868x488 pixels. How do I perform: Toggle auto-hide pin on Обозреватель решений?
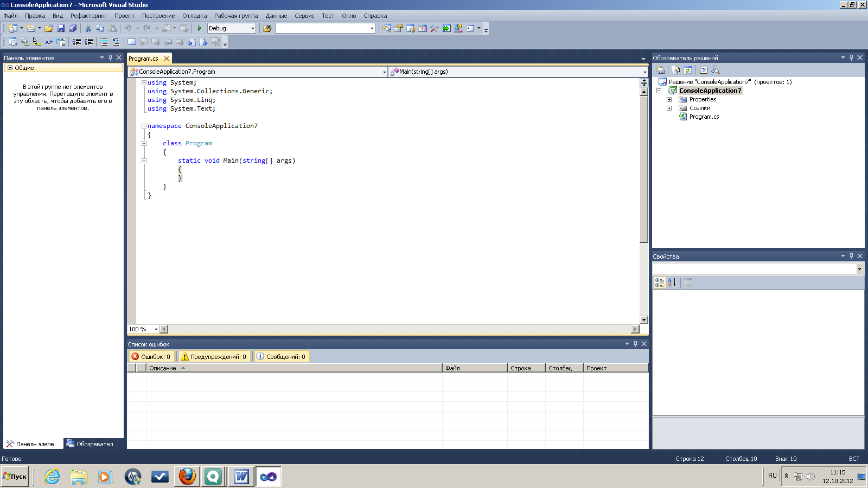point(851,57)
